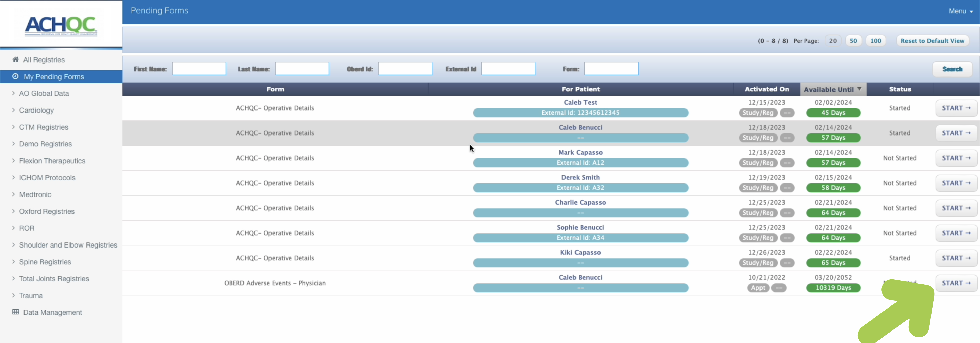Click START for Kiki Capasso
The height and width of the screenshot is (343, 980).
(x=956, y=258)
